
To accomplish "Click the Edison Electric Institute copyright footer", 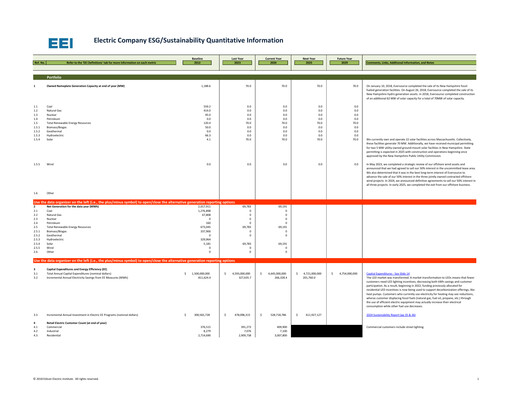I will click(x=66, y=379).
